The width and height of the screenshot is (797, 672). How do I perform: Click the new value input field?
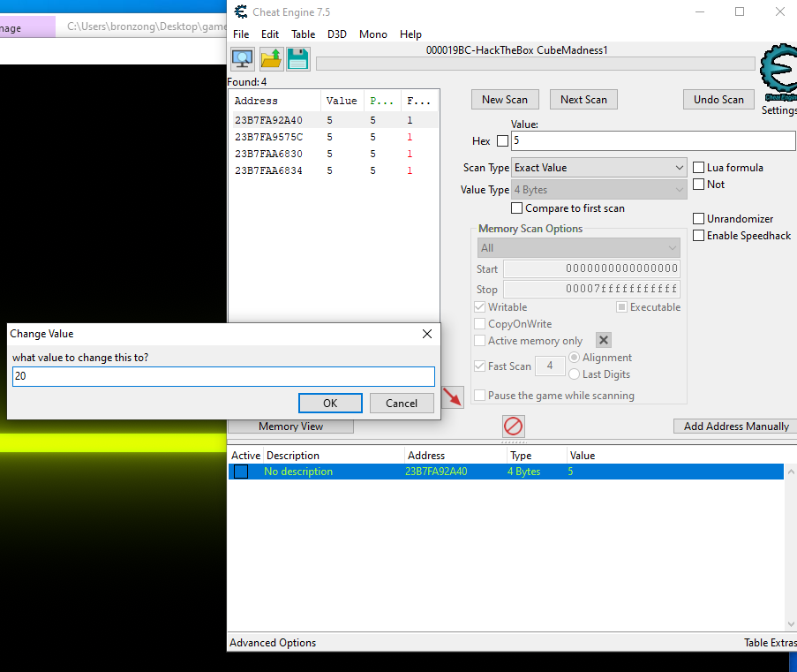[x=223, y=376]
